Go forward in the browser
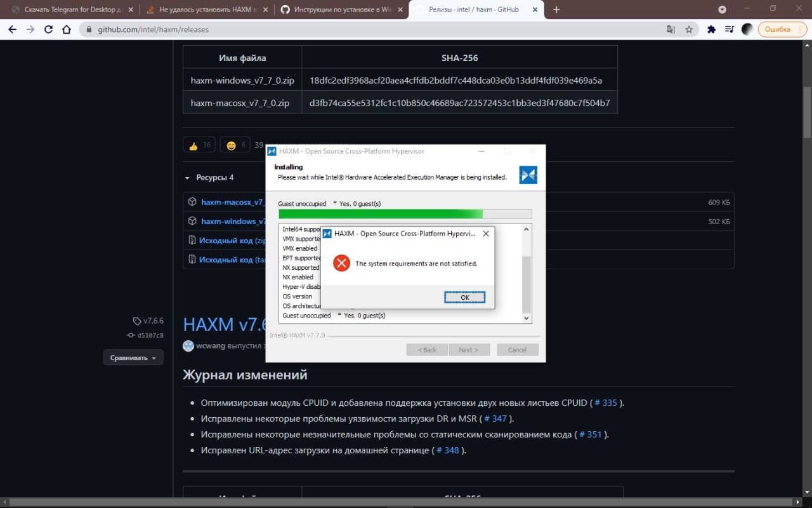Viewport: 812px width, 508px height. (30, 29)
